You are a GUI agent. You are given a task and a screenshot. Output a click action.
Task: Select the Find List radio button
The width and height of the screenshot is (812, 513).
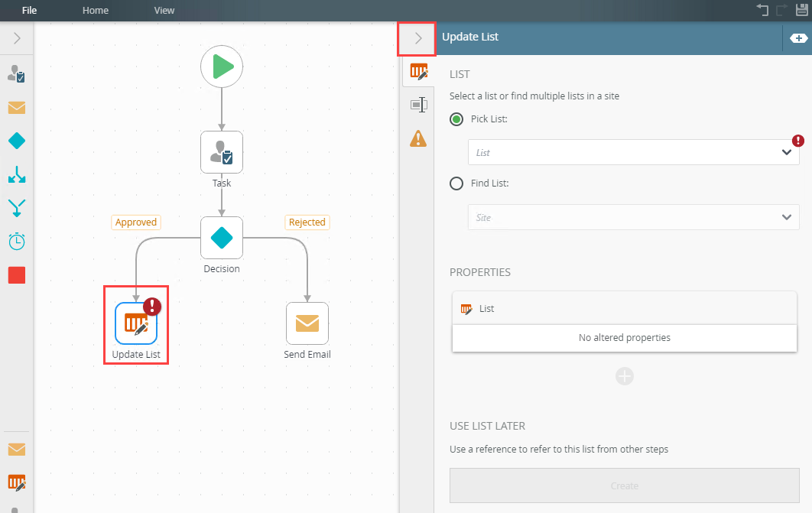click(456, 183)
